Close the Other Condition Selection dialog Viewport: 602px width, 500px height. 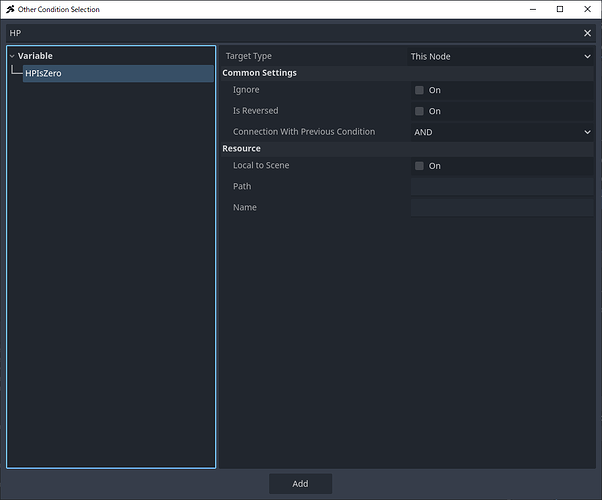587,9
